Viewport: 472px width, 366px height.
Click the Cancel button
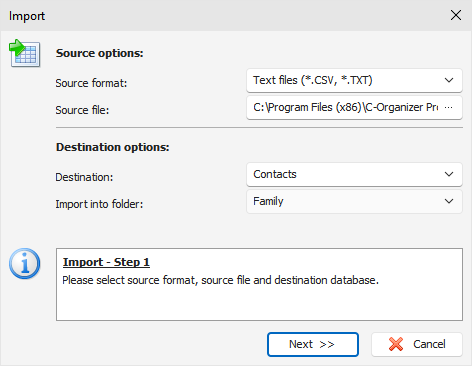point(417,344)
